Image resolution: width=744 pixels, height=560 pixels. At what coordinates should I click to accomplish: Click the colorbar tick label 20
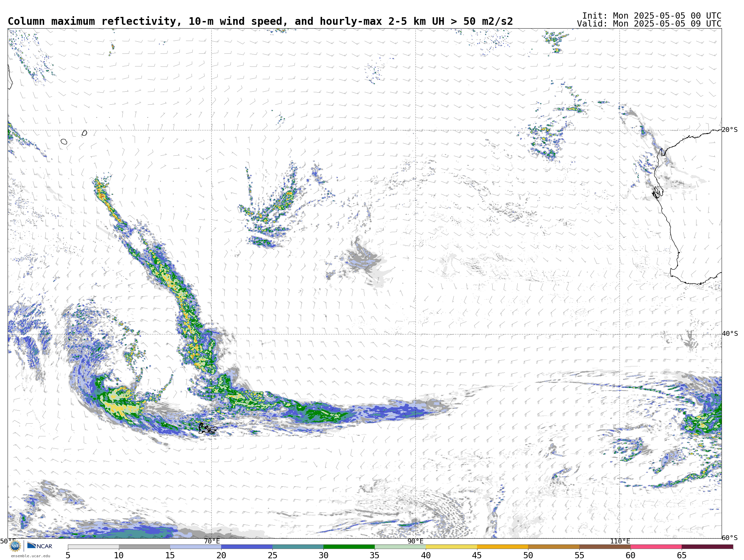pos(221,555)
